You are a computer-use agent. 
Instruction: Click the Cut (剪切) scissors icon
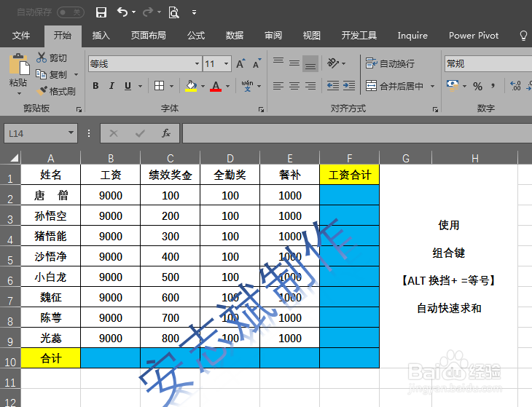point(41,58)
